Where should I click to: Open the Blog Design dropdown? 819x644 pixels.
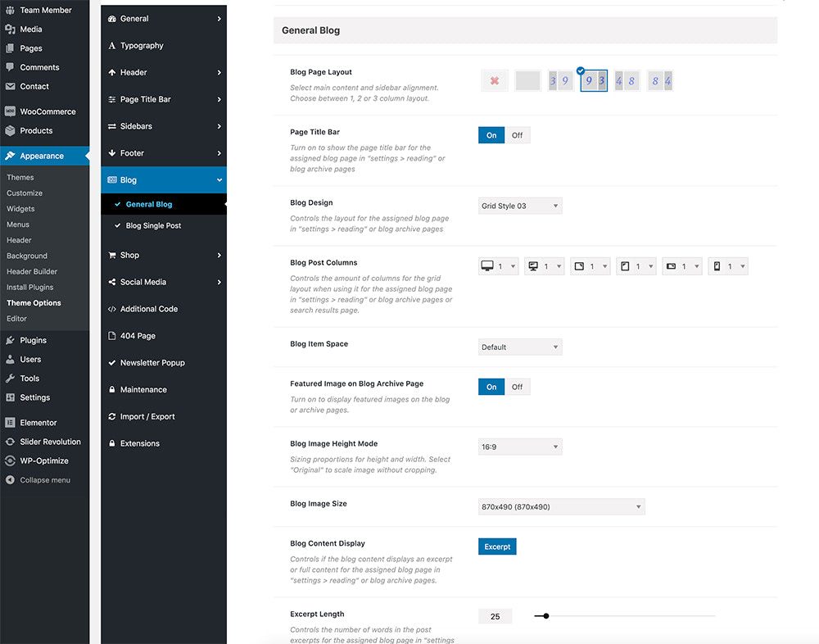[520, 206]
